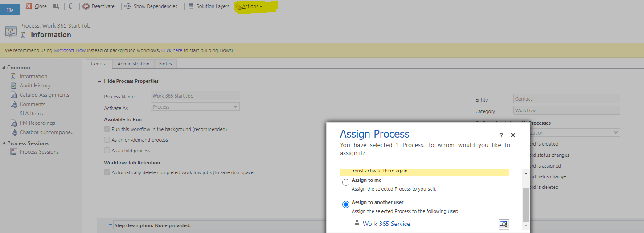Click the Assign Process dialog scrollbar thumb
Viewport: 644px width, 233px height.
coord(526,205)
